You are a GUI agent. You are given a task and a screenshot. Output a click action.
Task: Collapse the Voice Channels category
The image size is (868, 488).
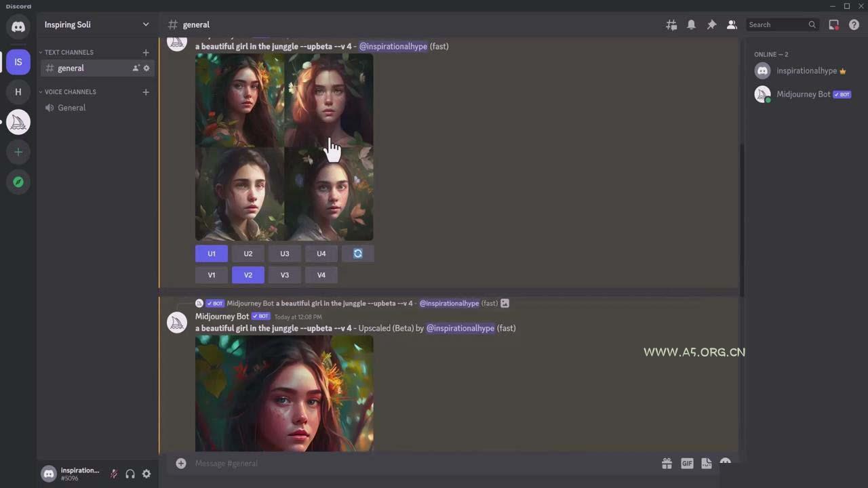pyautogui.click(x=70, y=91)
